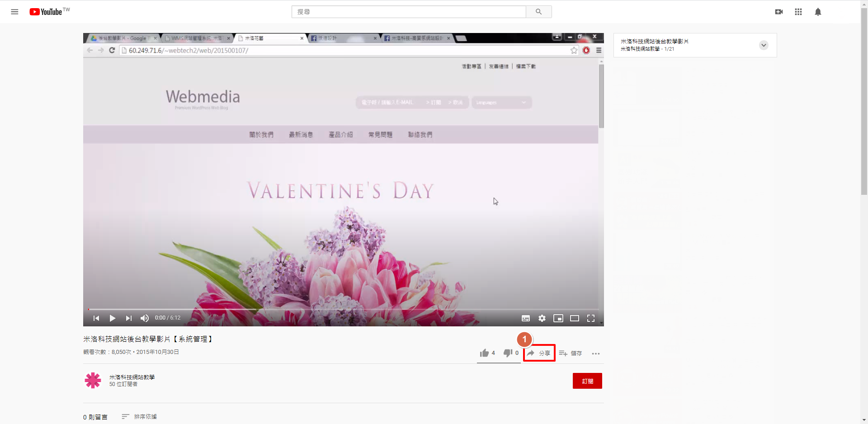Like the video with thumbs up
The height and width of the screenshot is (424, 868).
tap(485, 353)
